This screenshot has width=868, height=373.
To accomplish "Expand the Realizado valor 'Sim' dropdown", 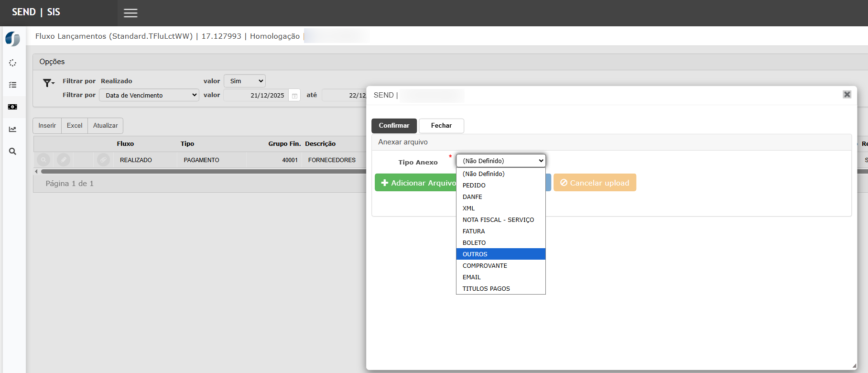I will [x=245, y=81].
